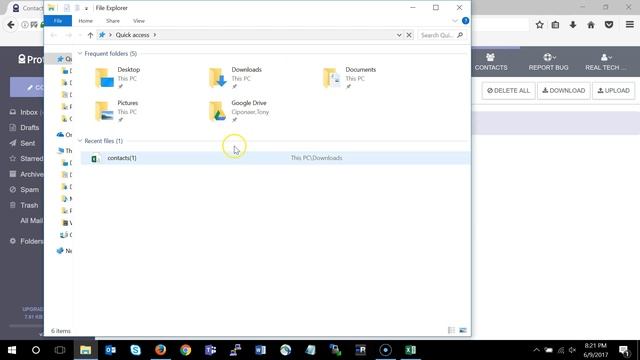This screenshot has width=640, height=360.
Task: Open Cortana search circle
Action: click(36, 350)
